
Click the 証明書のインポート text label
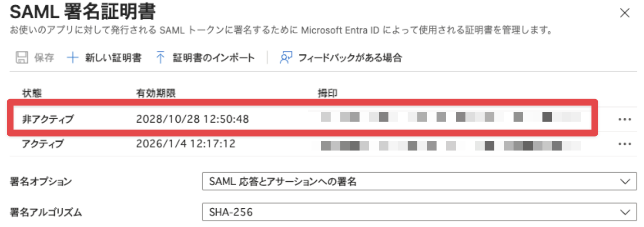[214, 58]
